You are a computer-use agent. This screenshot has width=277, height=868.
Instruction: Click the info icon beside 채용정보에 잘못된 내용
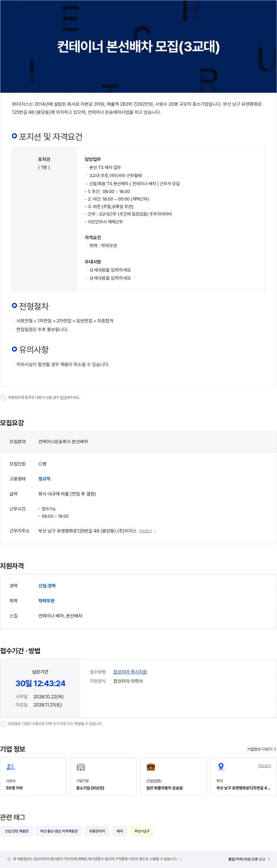[x=3, y=397]
